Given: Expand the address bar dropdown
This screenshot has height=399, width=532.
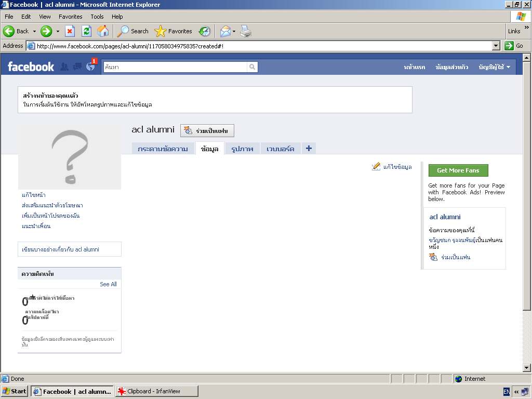Looking at the screenshot, I should tap(496, 46).
